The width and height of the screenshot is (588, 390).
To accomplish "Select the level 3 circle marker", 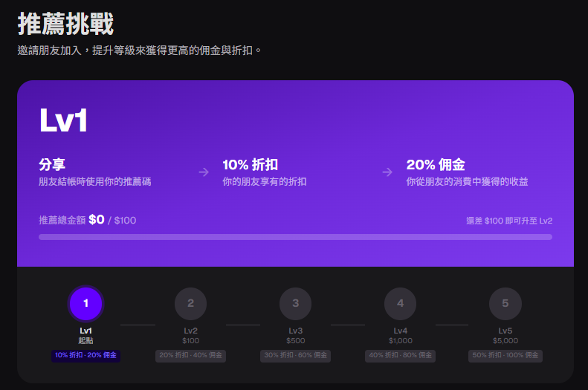I will point(296,304).
